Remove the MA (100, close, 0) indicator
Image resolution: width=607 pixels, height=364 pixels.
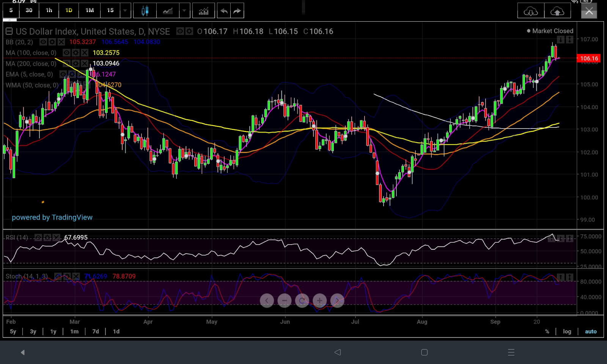click(x=85, y=53)
